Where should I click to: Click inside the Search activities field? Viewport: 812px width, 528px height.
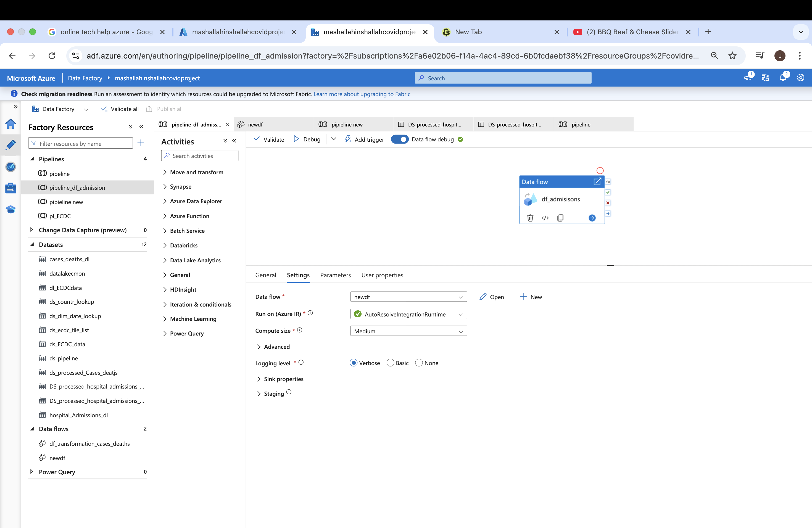[200, 155]
